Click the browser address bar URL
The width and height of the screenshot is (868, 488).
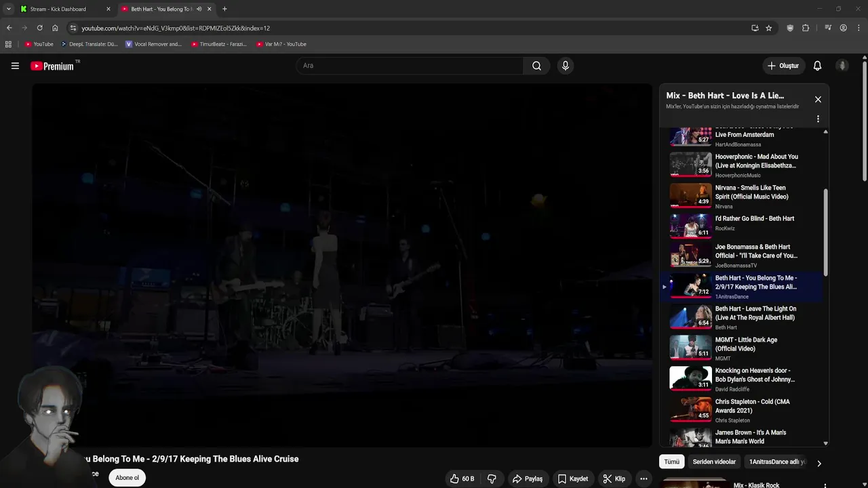[x=175, y=28]
